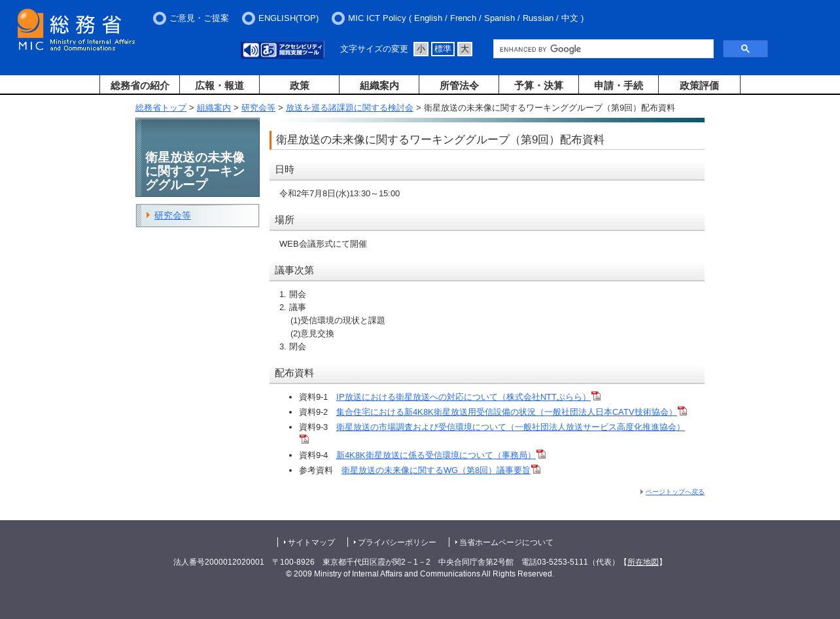Click the ご意見・ご提案 link
This screenshot has height=619, width=840.
(199, 18)
